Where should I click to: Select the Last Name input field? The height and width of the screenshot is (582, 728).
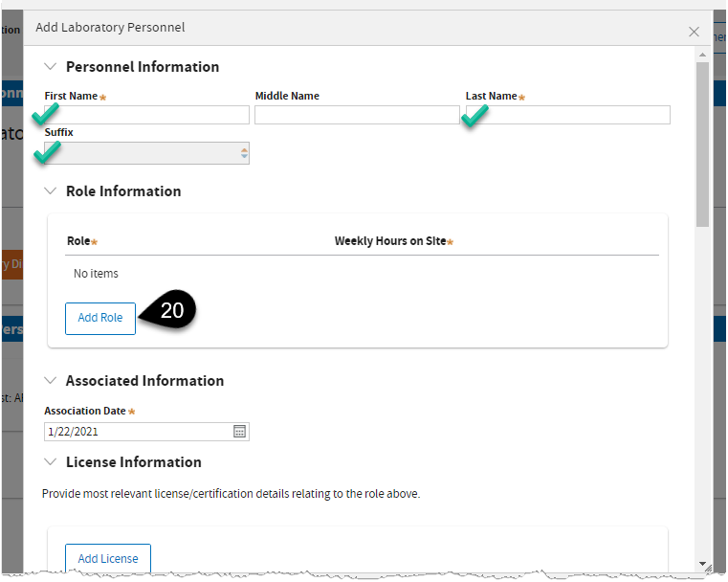point(567,115)
